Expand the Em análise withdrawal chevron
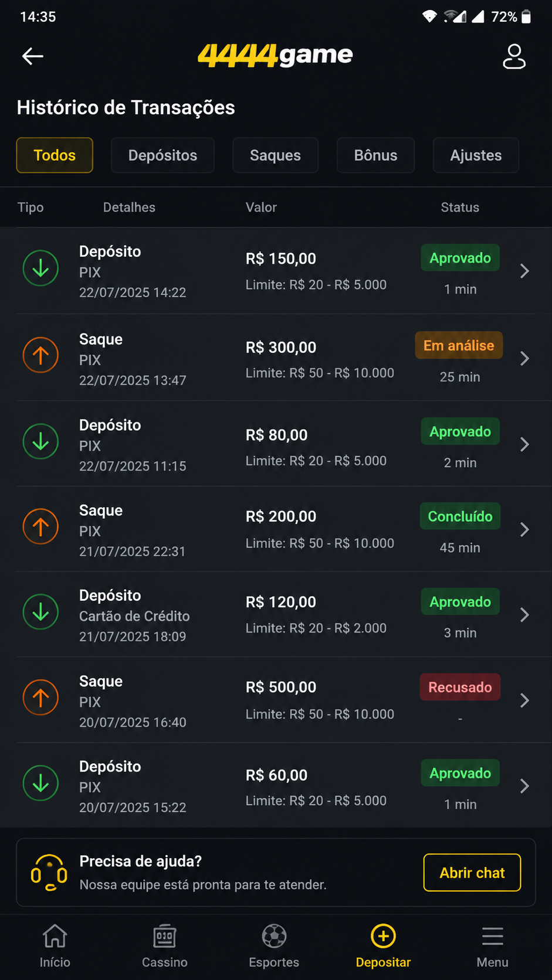The height and width of the screenshot is (980, 552). pos(524,358)
